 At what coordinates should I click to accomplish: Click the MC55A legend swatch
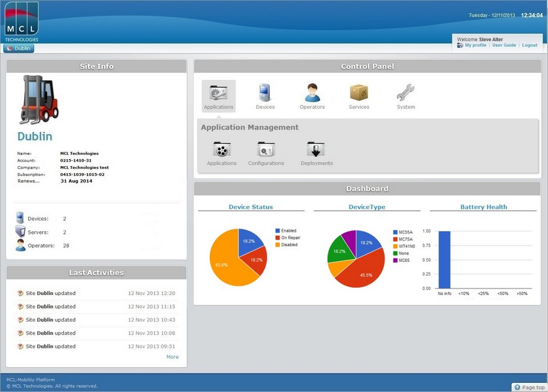coord(396,232)
